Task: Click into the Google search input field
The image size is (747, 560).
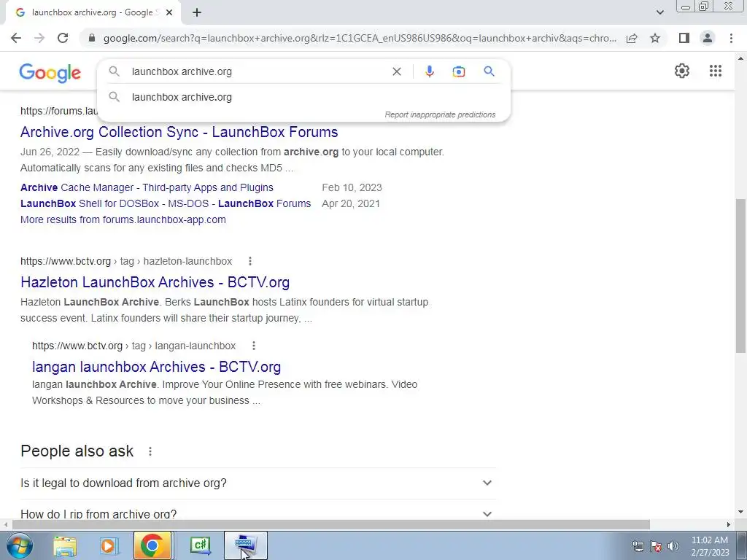Action: click(258, 71)
